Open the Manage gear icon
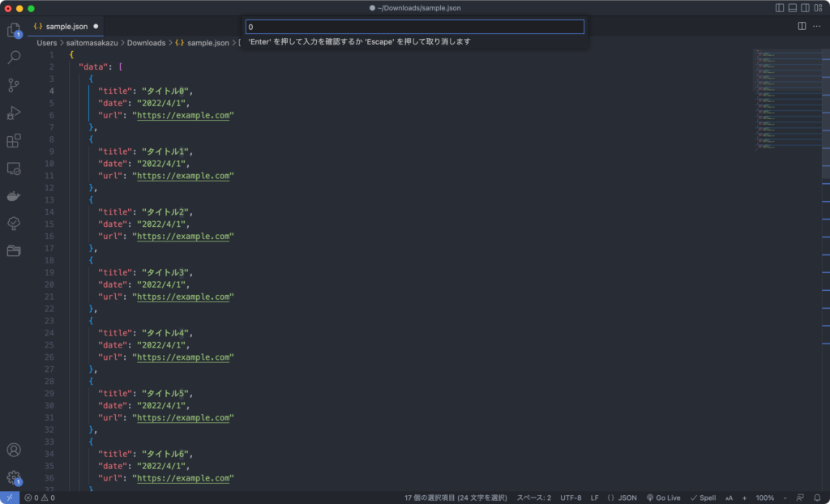This screenshot has height=504, width=830. pos(13,476)
